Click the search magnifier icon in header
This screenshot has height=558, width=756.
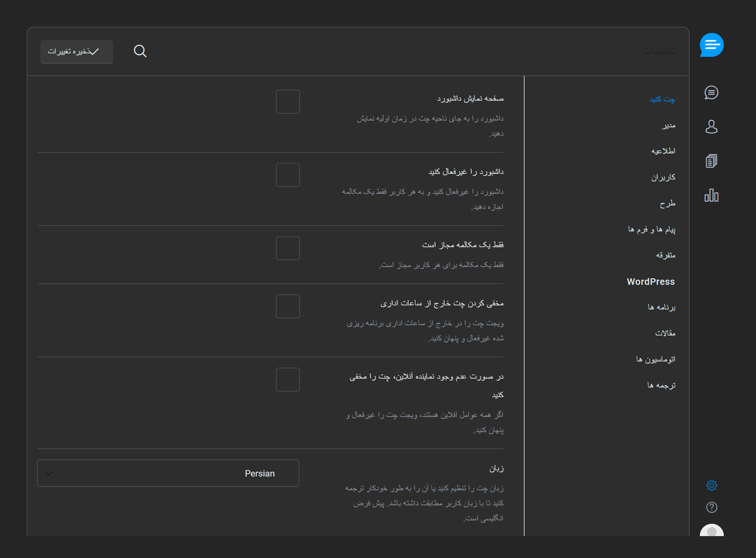coord(140,51)
